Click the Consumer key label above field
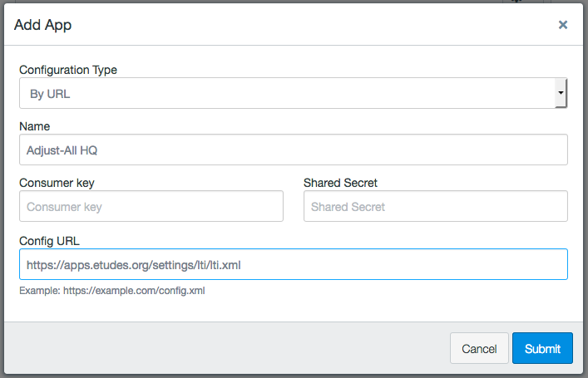 pos(57,183)
